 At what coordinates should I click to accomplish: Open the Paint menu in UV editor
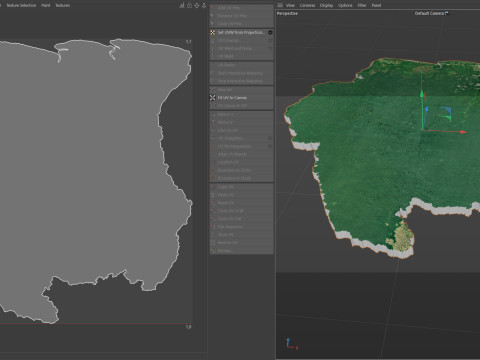pos(46,5)
